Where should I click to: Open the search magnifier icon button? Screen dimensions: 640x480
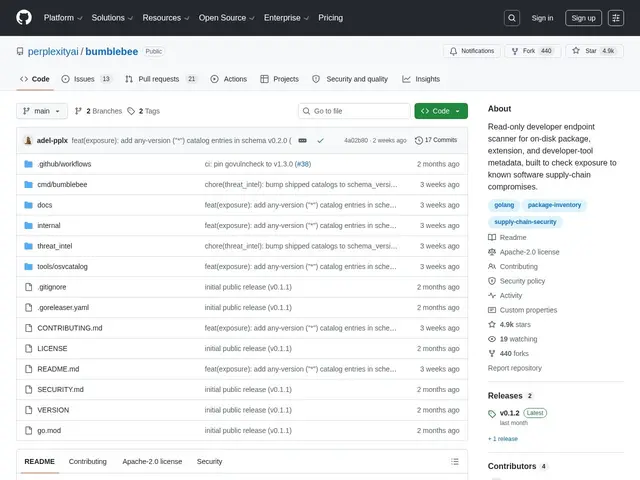511,18
